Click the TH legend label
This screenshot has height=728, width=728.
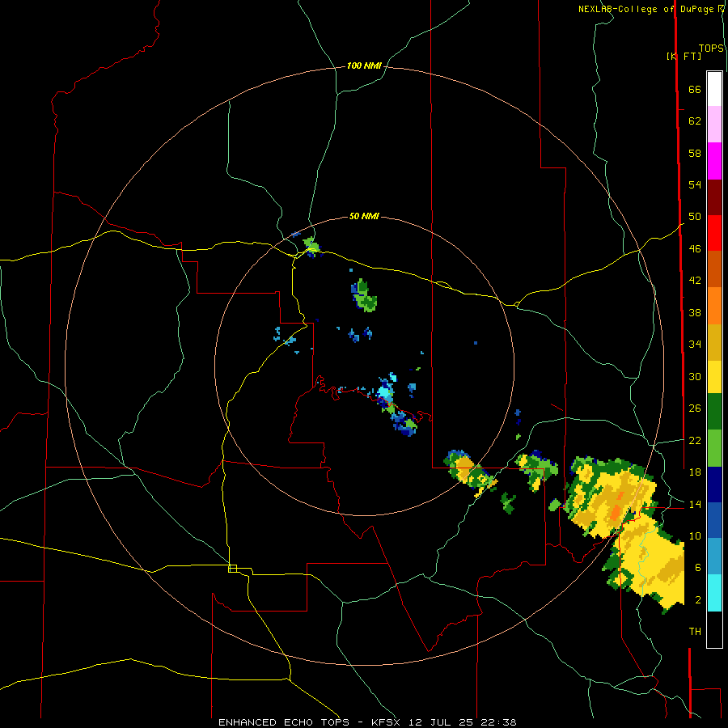click(x=695, y=632)
